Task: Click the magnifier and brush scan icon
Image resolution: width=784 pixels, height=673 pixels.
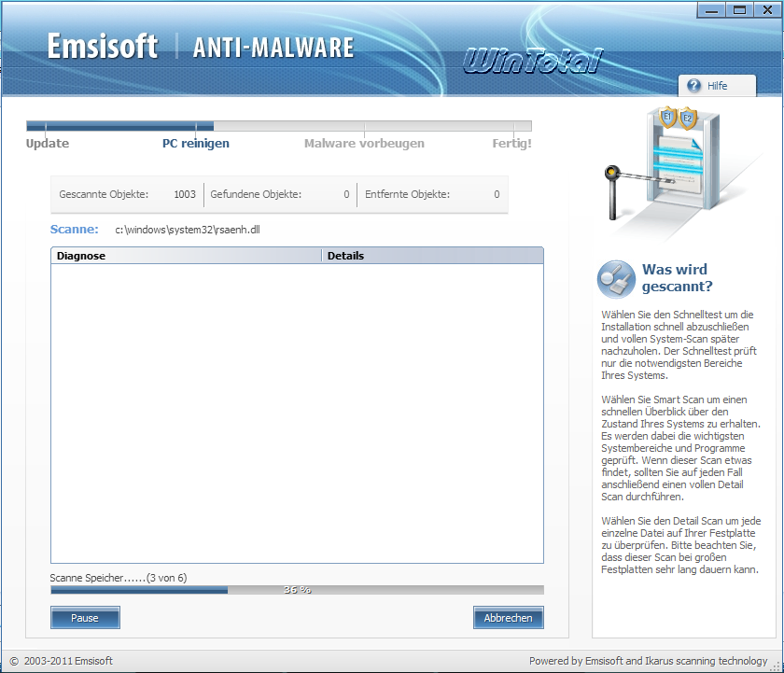Action: (616, 279)
